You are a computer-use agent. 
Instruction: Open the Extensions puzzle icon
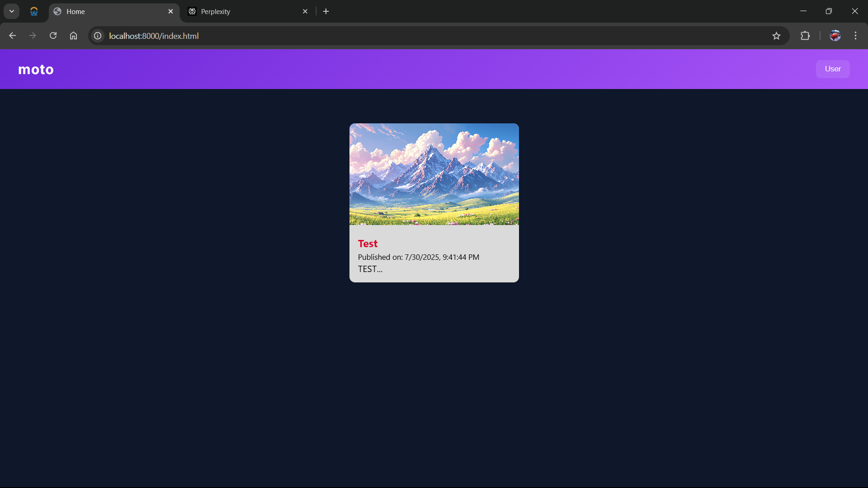point(805,36)
